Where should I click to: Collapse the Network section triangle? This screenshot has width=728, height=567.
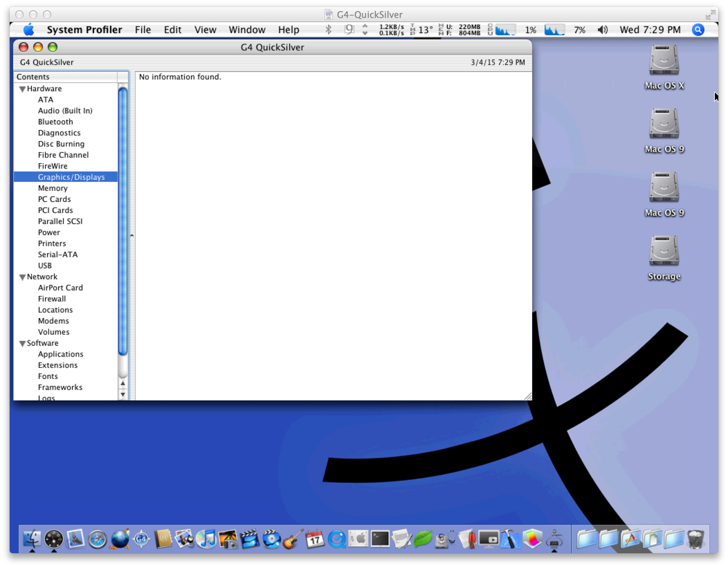click(22, 277)
